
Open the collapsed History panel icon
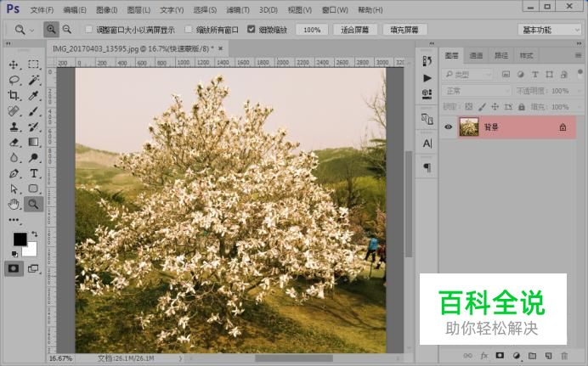point(427,61)
